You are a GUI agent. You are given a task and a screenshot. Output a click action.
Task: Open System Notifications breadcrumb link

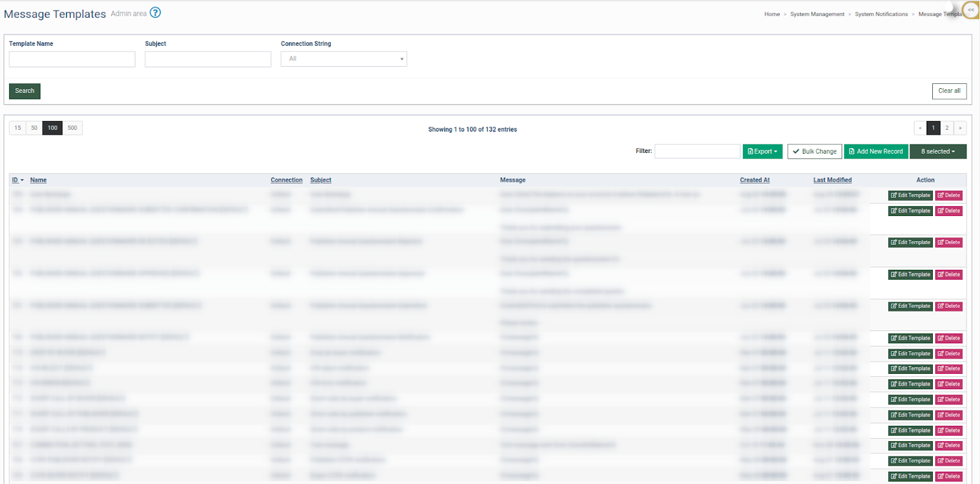(x=881, y=14)
